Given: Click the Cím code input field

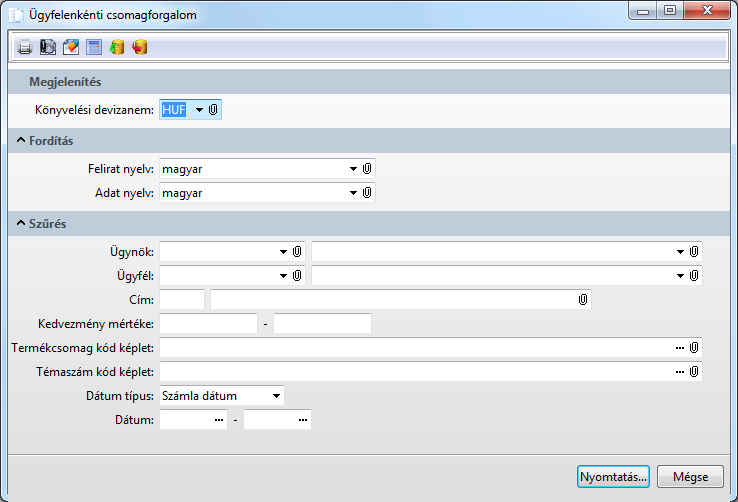Looking at the screenshot, I should pyautogui.click(x=182, y=300).
